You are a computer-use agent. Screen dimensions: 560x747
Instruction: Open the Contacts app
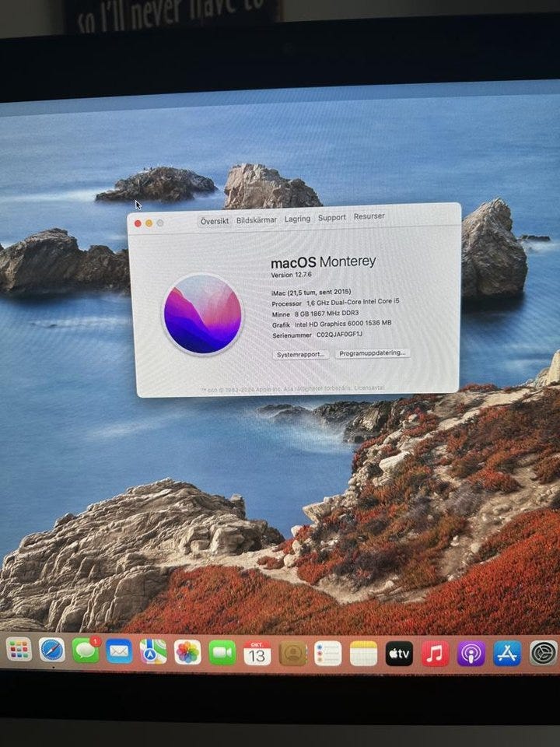[293, 653]
